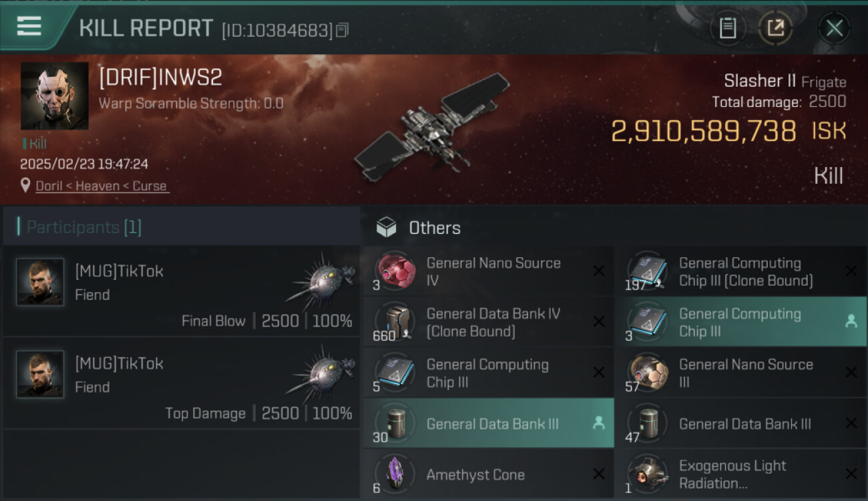Close the kill report window
The image size is (868, 501).
(x=834, y=28)
